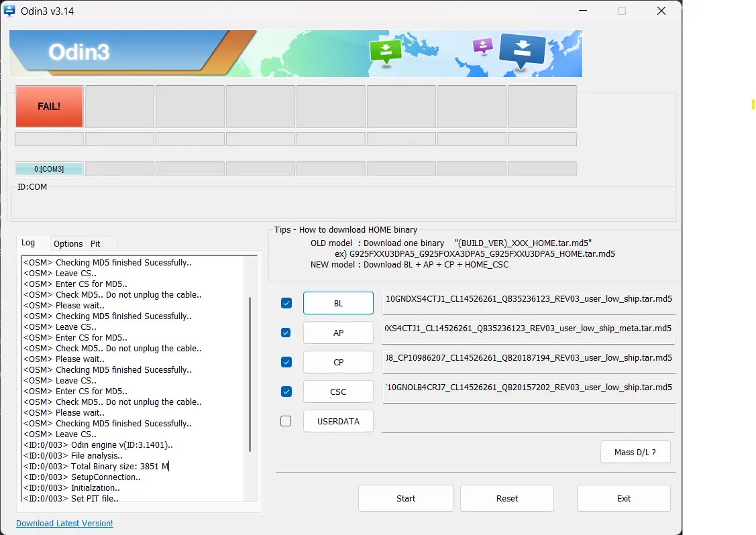Click the Odin3 app icon in title bar

pos(9,11)
